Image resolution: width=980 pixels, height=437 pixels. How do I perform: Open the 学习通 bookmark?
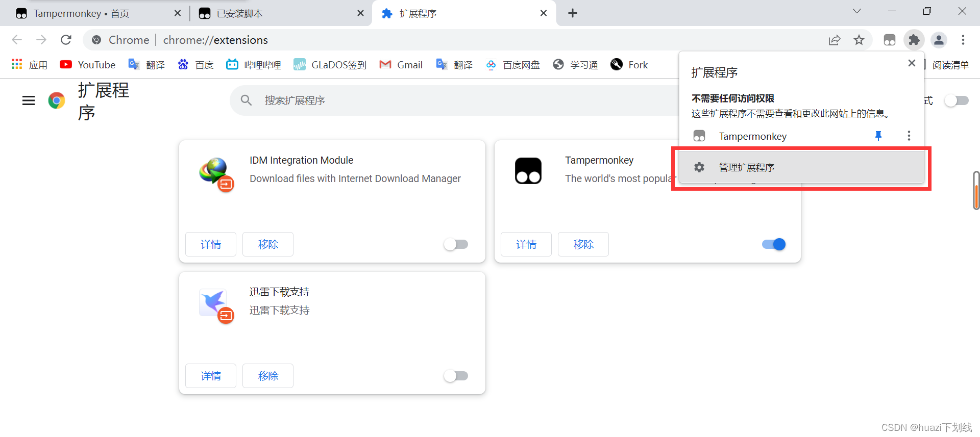[x=575, y=65]
